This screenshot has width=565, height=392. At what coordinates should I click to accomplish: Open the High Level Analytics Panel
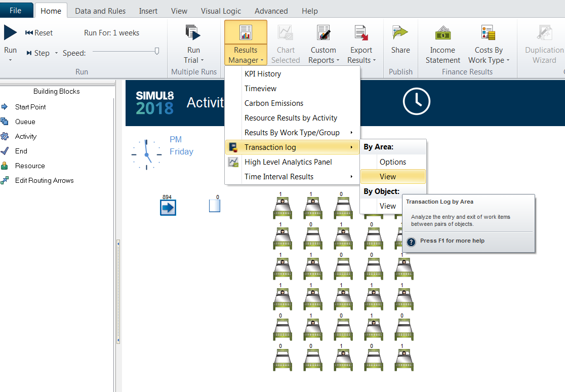[x=292, y=162]
